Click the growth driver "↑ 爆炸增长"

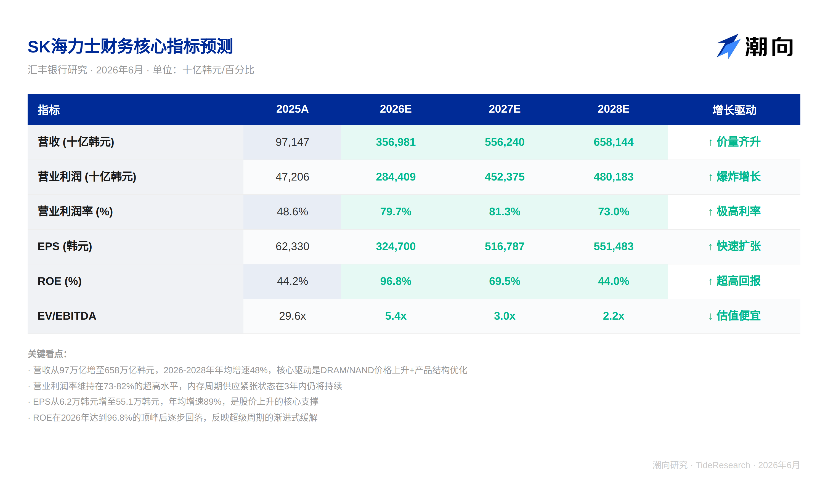pyautogui.click(x=734, y=177)
